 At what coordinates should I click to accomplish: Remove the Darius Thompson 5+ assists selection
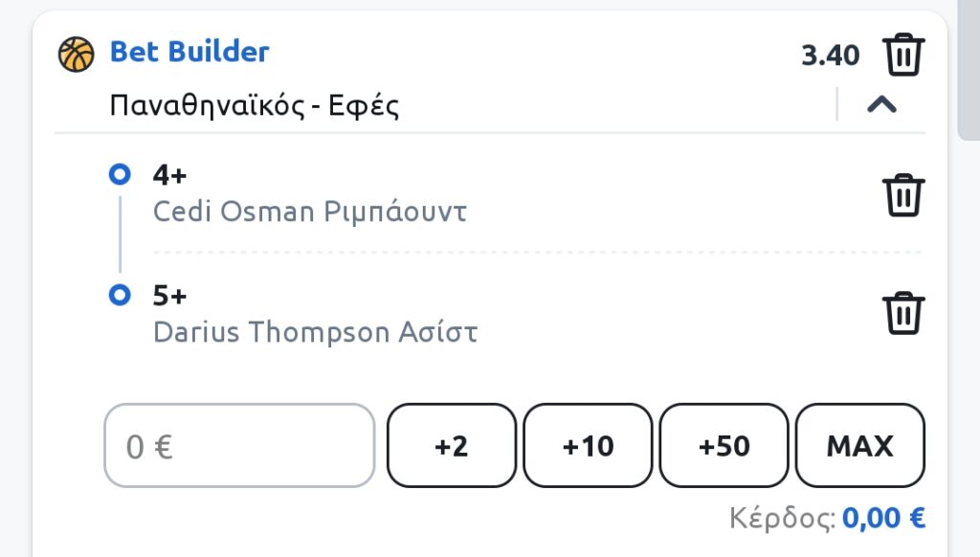click(x=903, y=313)
